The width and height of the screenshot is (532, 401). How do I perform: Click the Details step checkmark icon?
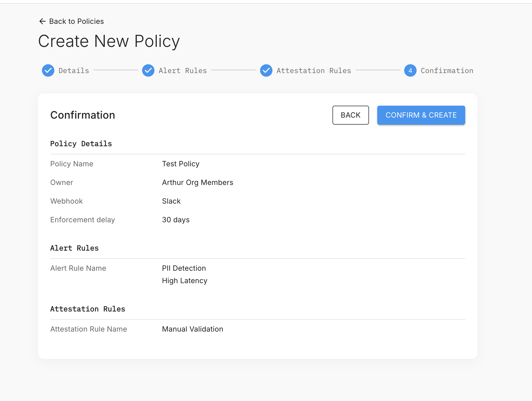point(48,70)
